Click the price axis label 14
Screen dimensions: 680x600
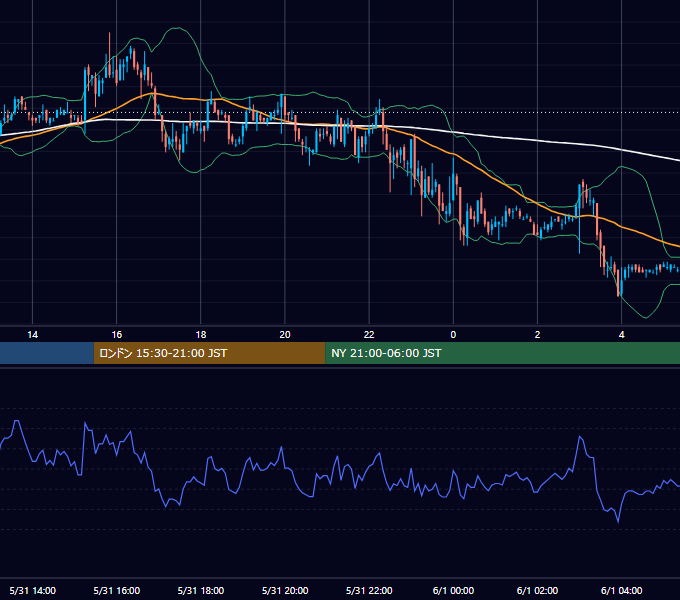(x=33, y=335)
